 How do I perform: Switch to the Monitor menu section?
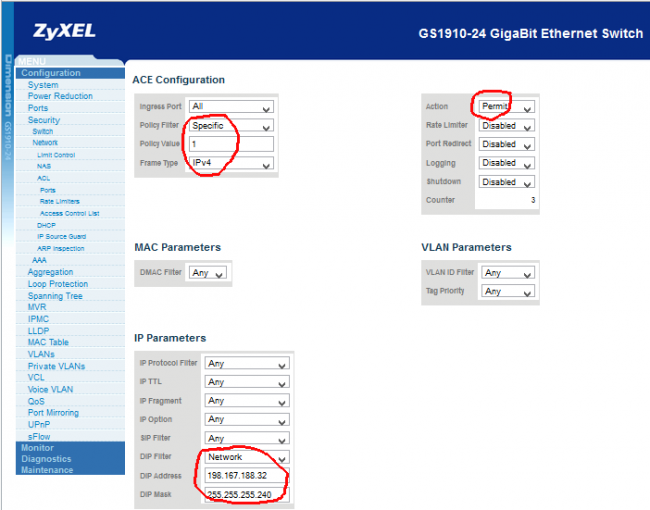click(x=37, y=448)
